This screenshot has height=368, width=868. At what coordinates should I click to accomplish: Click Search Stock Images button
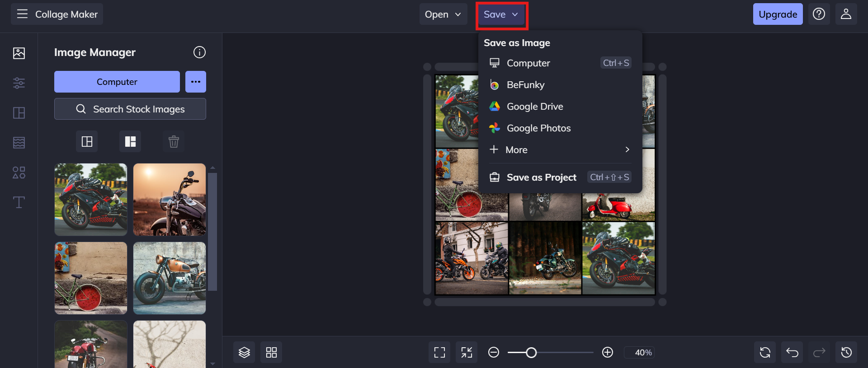pos(130,109)
